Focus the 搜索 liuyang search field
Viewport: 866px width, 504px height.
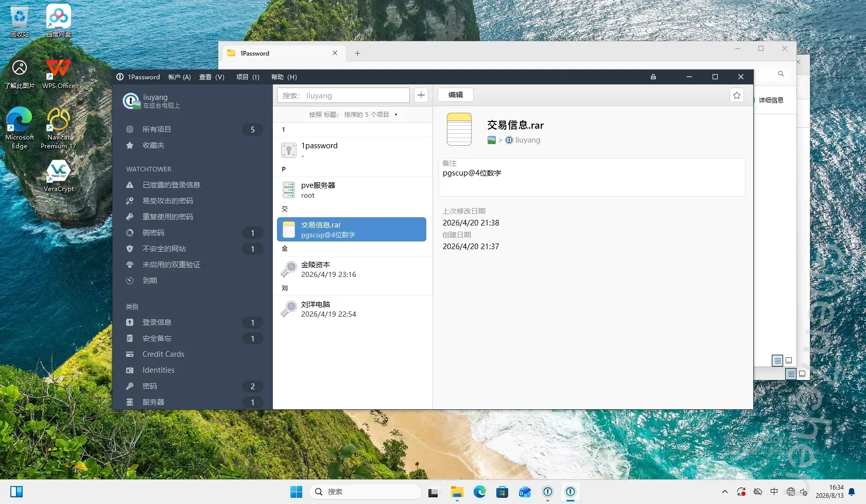click(343, 95)
